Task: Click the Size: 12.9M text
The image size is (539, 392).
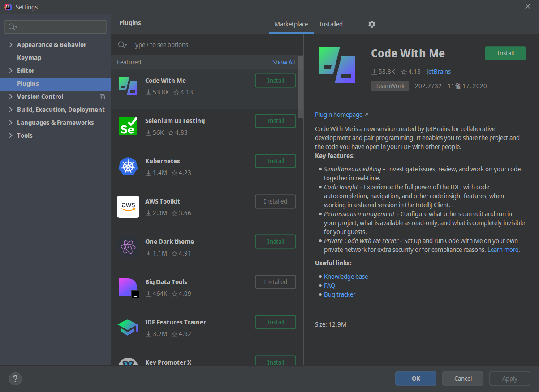Action: point(331,324)
